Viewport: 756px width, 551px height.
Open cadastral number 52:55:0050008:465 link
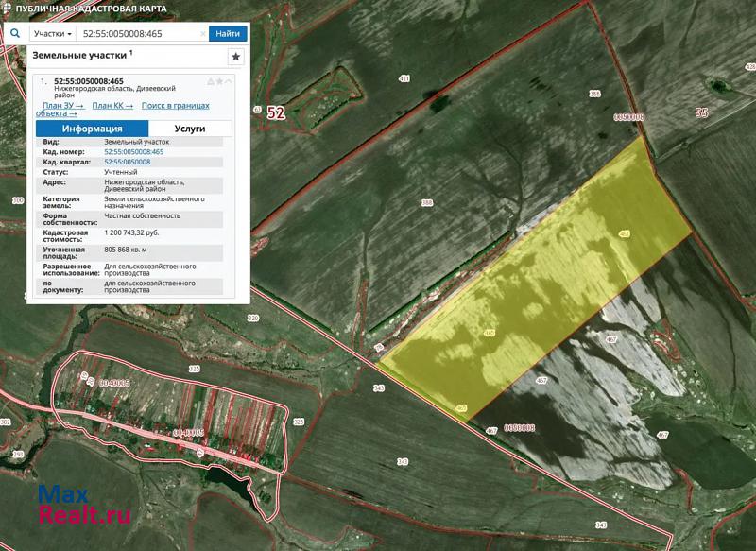point(133,152)
